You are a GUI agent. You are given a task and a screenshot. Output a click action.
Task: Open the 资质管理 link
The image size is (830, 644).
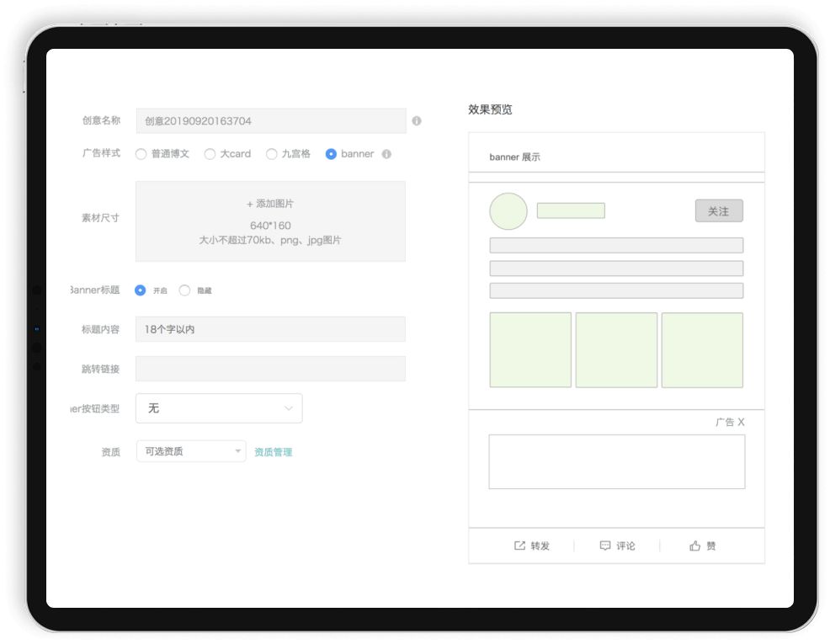(x=274, y=452)
